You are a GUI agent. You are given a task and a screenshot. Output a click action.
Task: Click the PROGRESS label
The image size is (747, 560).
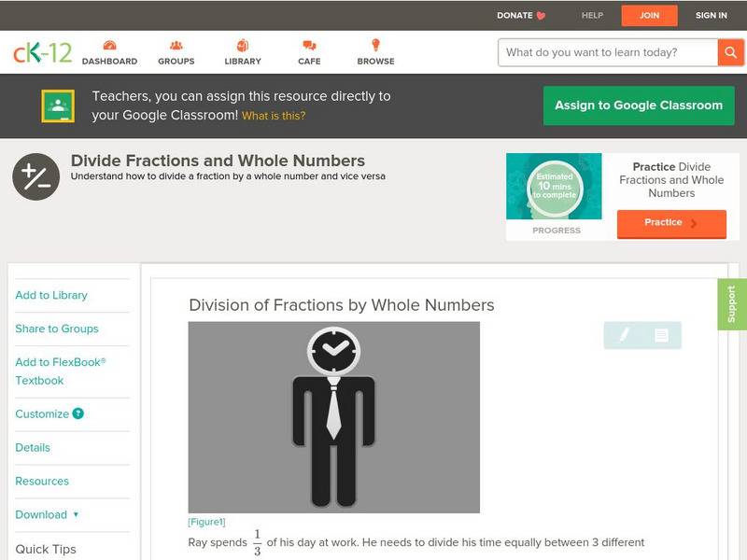(x=557, y=231)
